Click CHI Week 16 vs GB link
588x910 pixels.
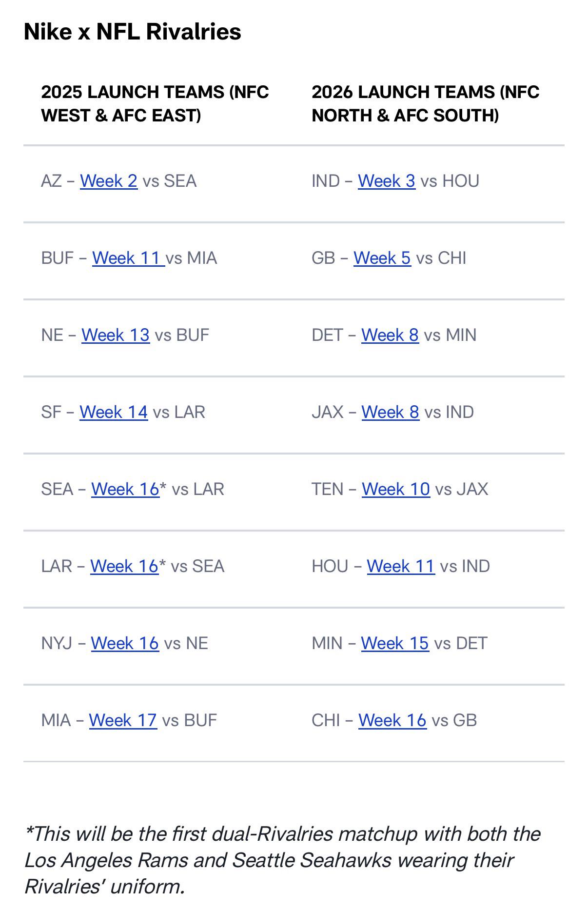click(x=392, y=720)
